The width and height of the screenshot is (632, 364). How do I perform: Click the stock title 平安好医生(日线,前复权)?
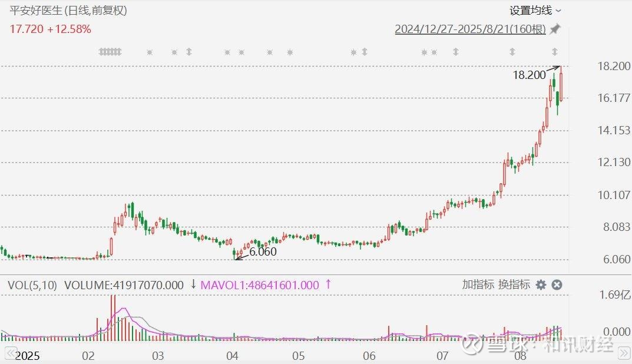[68, 11]
